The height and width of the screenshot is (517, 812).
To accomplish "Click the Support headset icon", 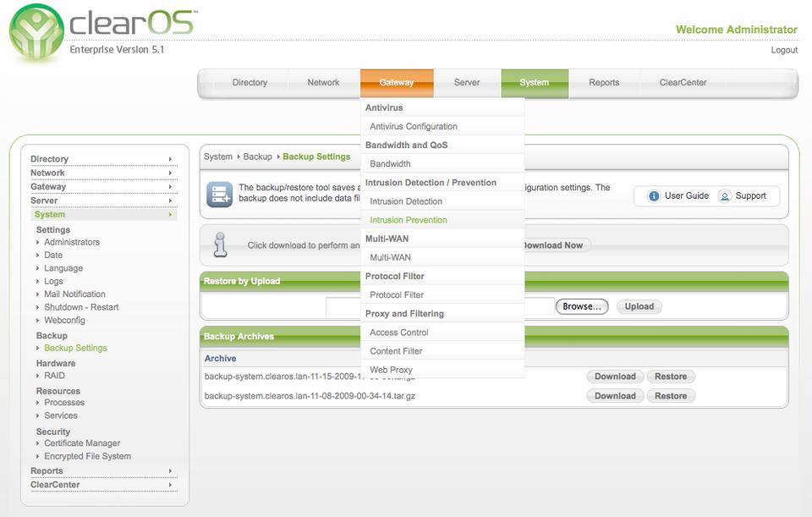I will (724, 196).
